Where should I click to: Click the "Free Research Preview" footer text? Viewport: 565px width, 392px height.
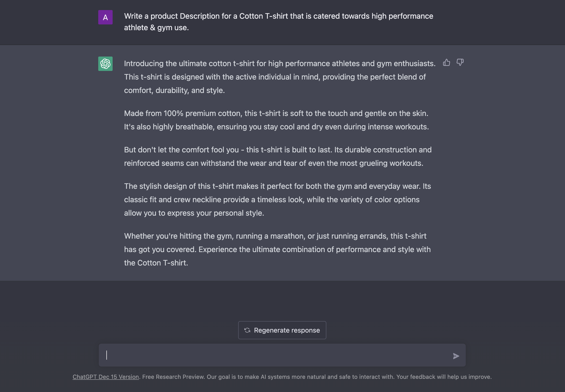[173, 377]
